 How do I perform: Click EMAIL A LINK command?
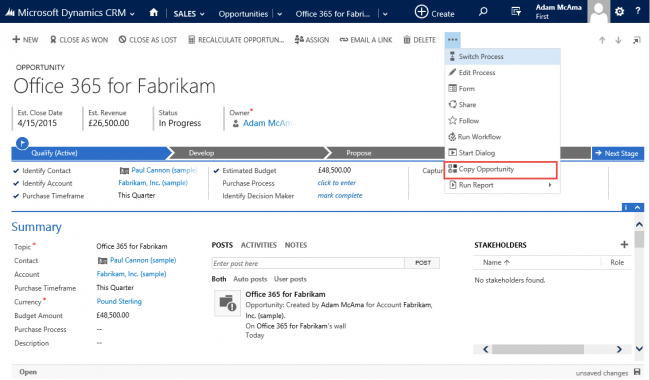pos(366,40)
